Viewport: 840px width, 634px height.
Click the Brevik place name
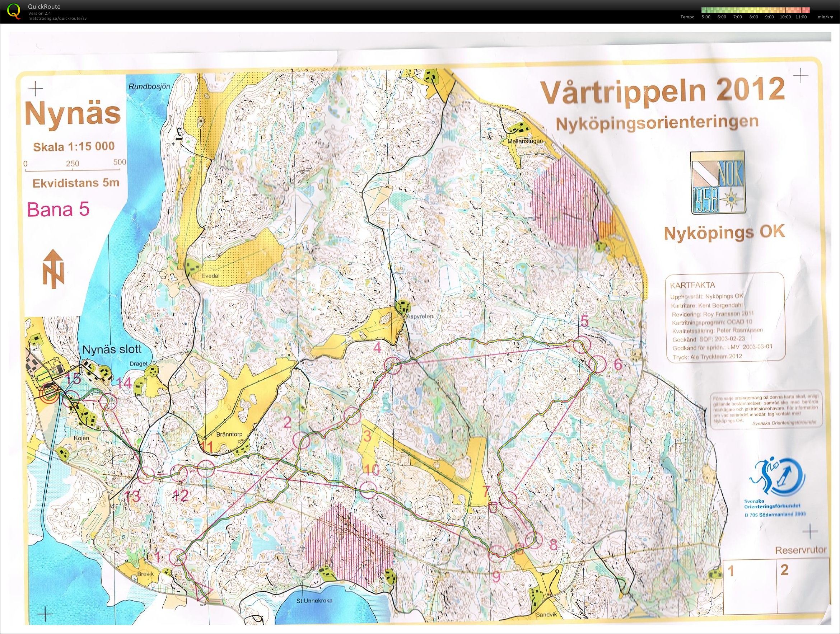coord(145,574)
